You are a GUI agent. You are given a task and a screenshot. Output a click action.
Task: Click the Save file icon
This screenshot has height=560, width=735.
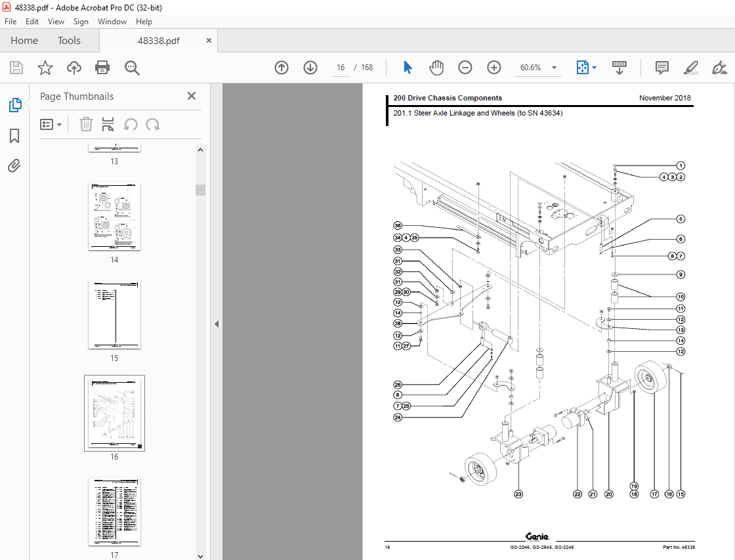click(x=16, y=68)
